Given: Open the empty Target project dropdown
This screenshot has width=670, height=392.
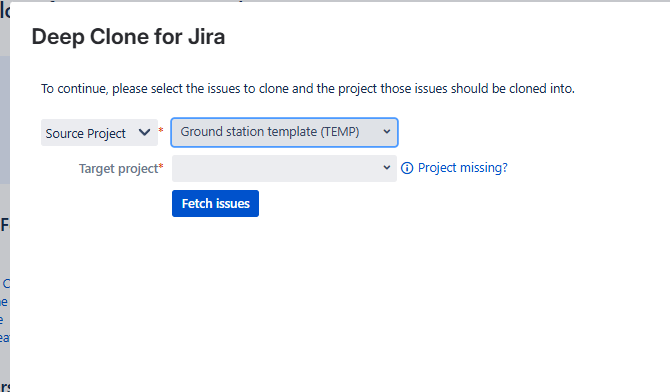Looking at the screenshot, I should [284, 168].
